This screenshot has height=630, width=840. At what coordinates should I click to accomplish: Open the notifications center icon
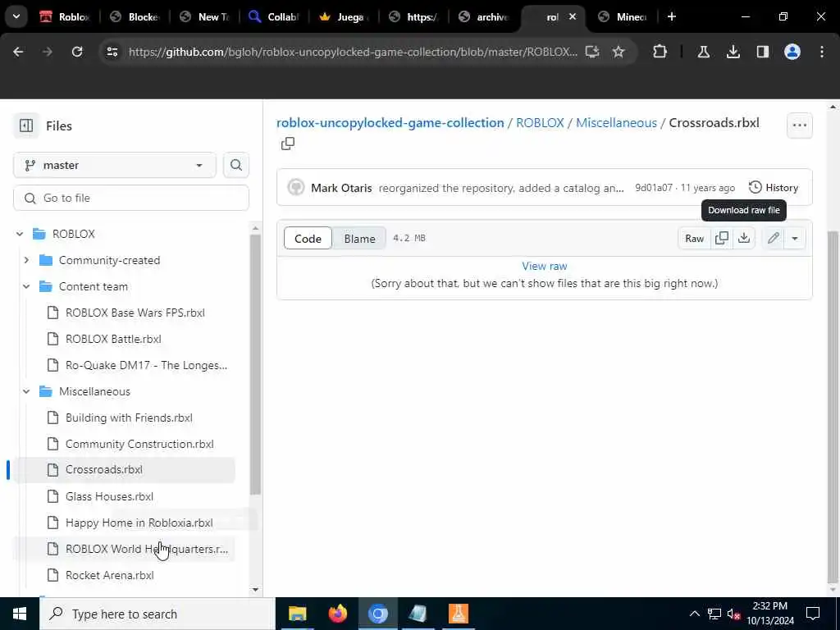(x=813, y=614)
